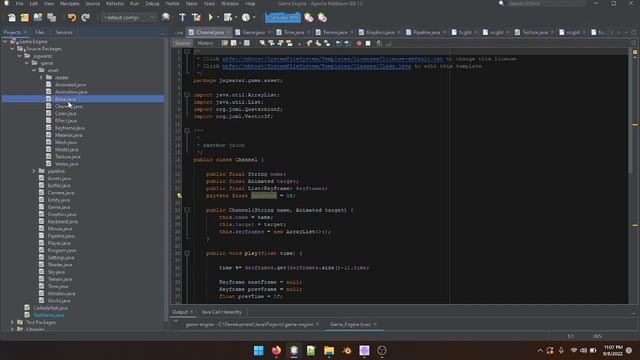Open the Debug menu
Screen dimensions: 640x360
click(152, 4)
